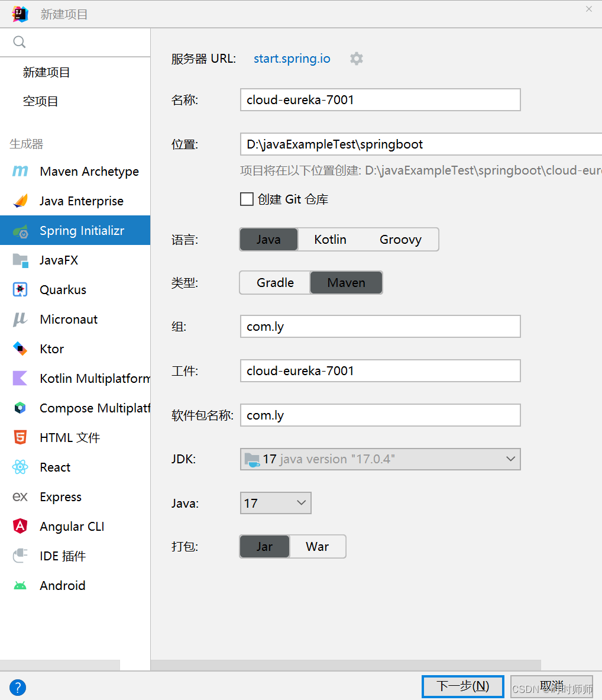Click the JDK folder icon in dropdown
Screen dimensions: 602x700
pyautogui.click(x=252, y=459)
